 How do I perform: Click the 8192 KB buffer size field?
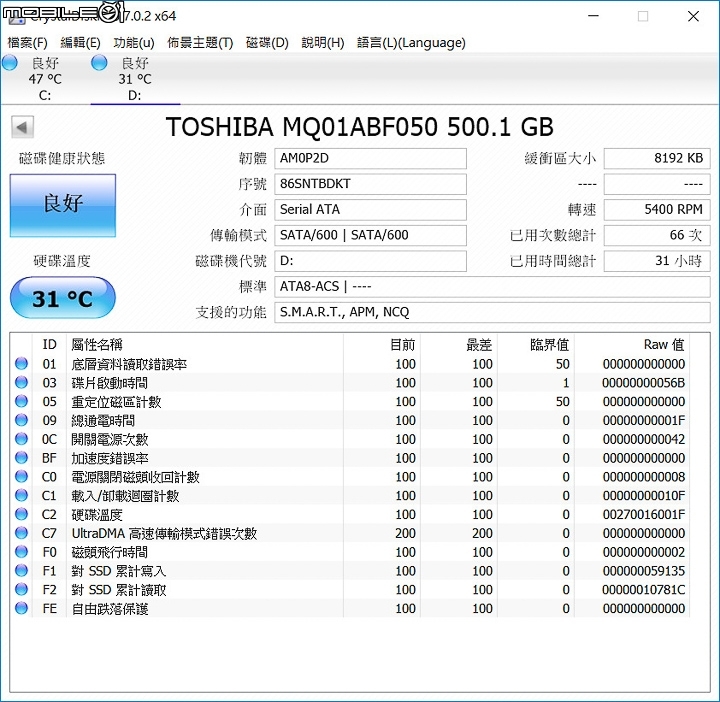[x=657, y=158]
